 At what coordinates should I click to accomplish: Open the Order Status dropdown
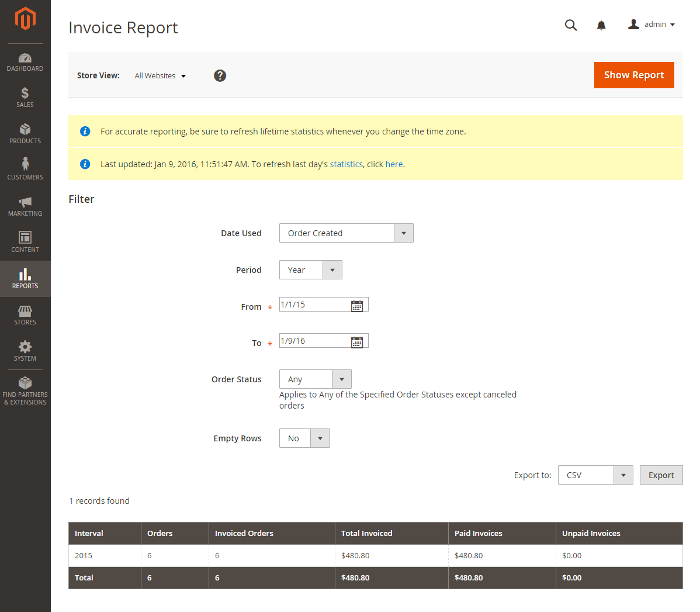point(315,379)
